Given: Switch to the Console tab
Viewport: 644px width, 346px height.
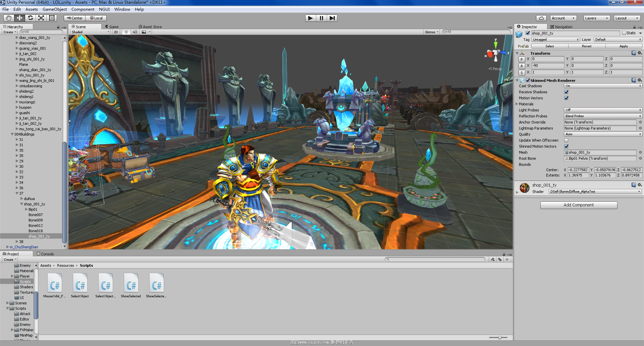Looking at the screenshot, I should pos(45,254).
